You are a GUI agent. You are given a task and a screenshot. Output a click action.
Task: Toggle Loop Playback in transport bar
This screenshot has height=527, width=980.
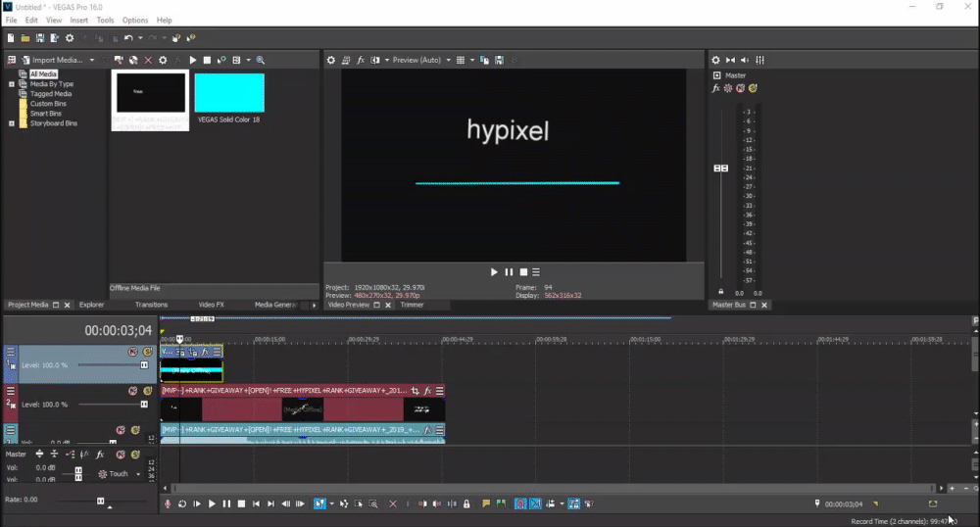(182, 503)
